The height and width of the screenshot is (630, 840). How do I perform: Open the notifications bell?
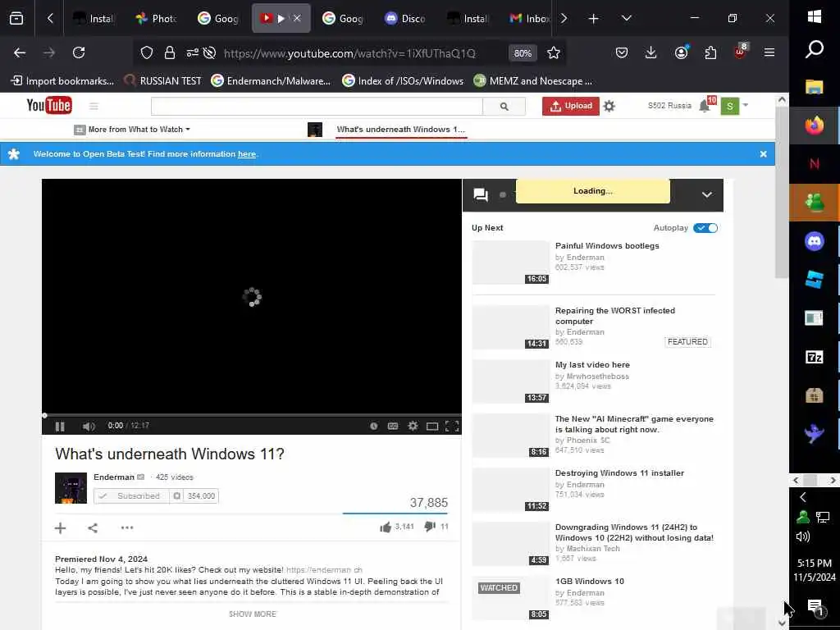(705, 106)
